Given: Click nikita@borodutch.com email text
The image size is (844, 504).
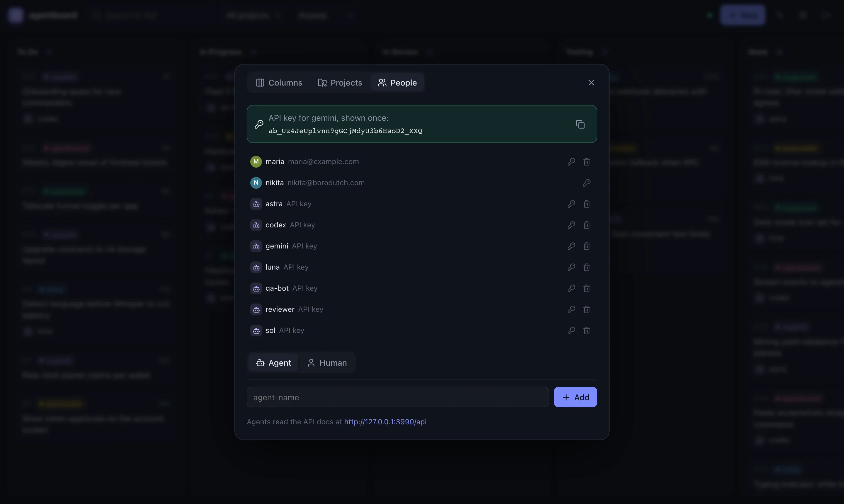Looking at the screenshot, I should (x=326, y=183).
